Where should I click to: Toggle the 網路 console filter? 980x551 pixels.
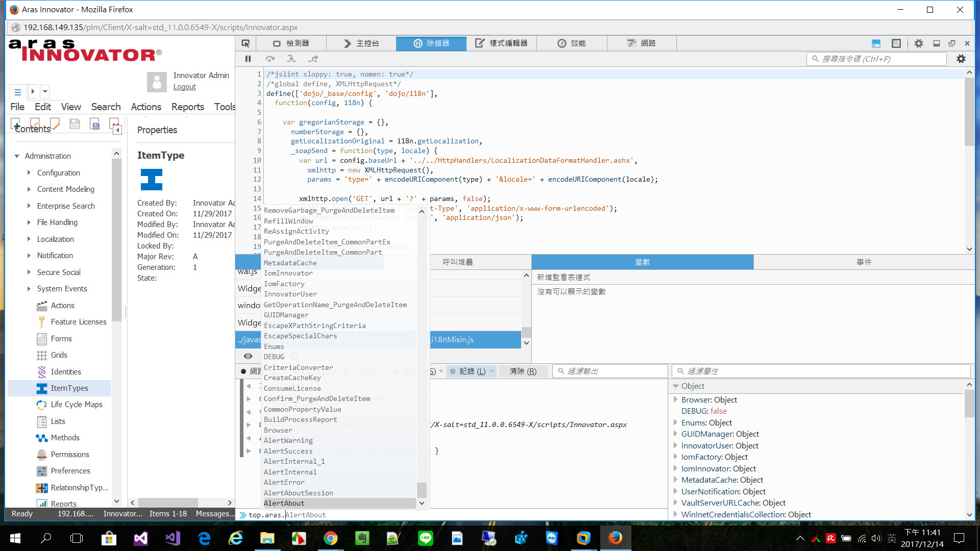point(251,371)
